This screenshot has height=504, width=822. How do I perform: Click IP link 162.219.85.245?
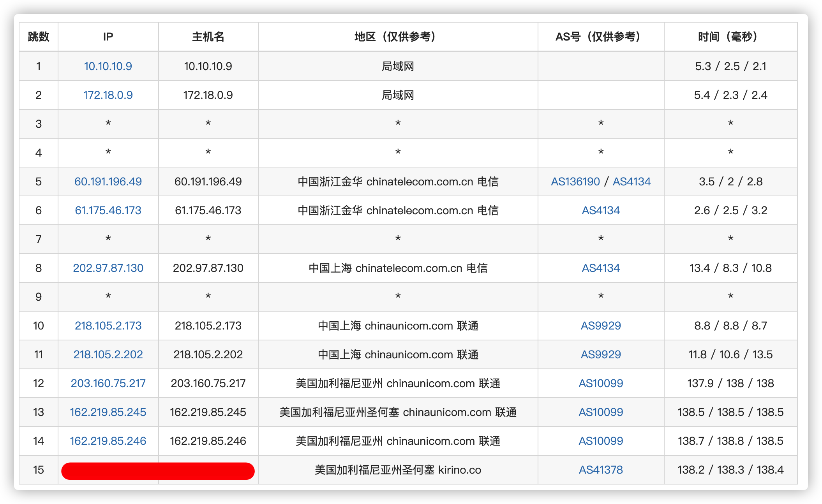click(x=108, y=412)
